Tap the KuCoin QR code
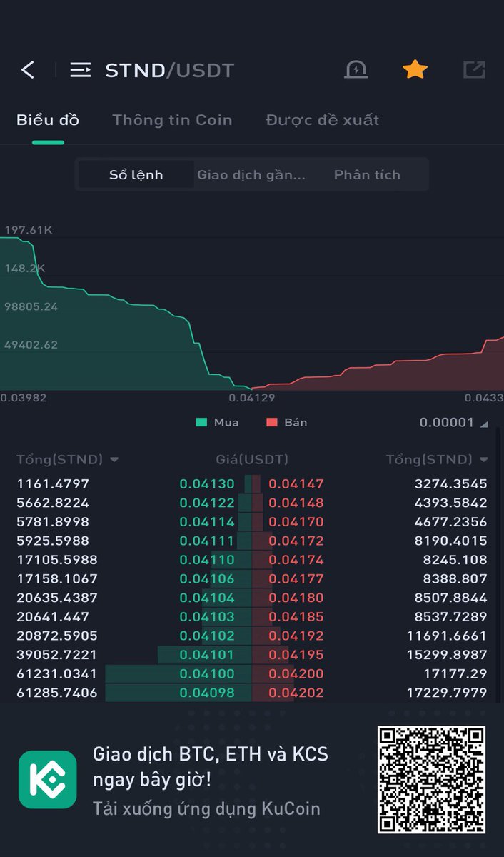 (x=431, y=779)
